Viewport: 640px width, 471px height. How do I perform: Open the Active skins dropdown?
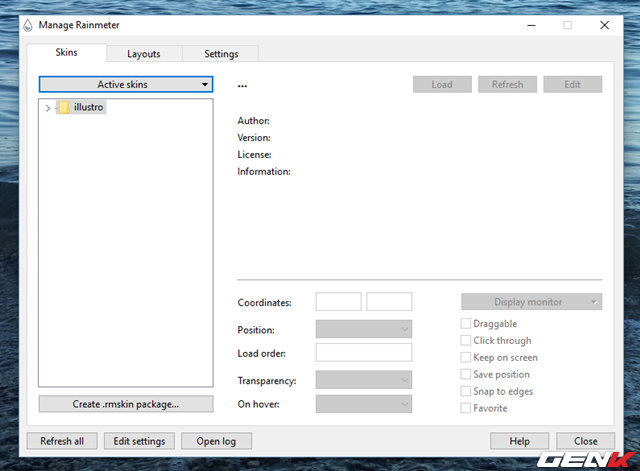(x=126, y=84)
